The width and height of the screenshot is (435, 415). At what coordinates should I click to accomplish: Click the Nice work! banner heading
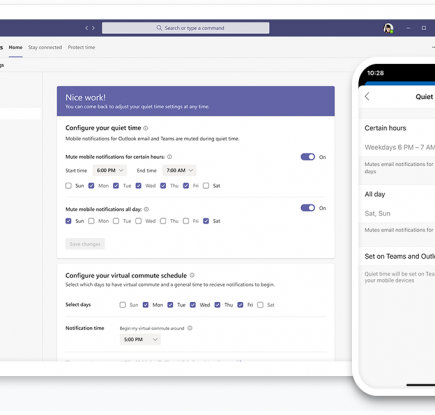(85, 97)
